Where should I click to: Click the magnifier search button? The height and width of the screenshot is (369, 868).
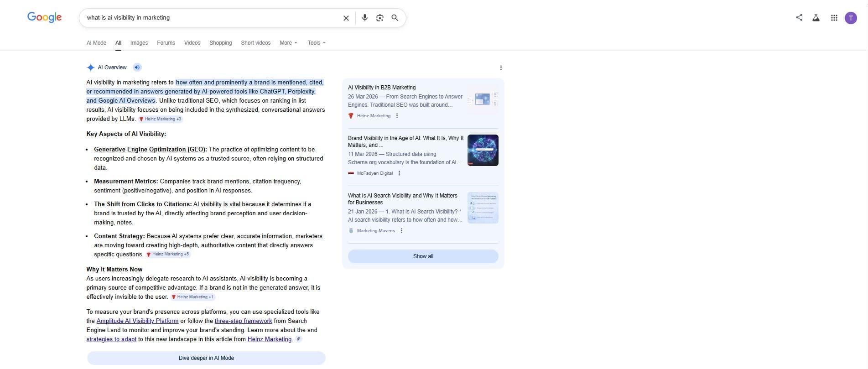tap(395, 18)
